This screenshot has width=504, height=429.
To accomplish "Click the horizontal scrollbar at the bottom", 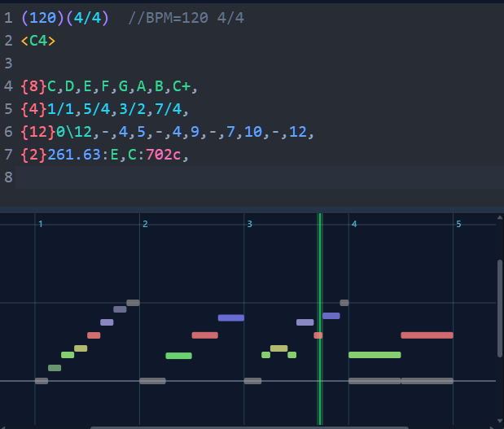I will [x=244, y=427].
